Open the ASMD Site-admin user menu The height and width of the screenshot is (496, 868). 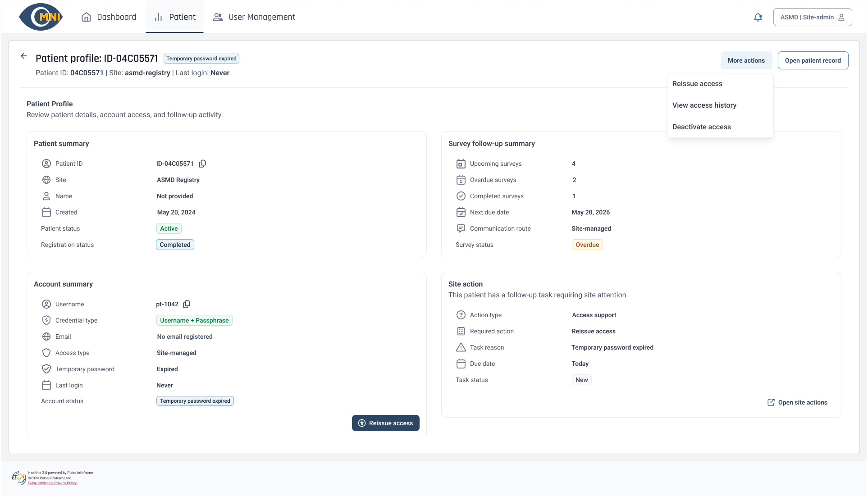coord(812,17)
